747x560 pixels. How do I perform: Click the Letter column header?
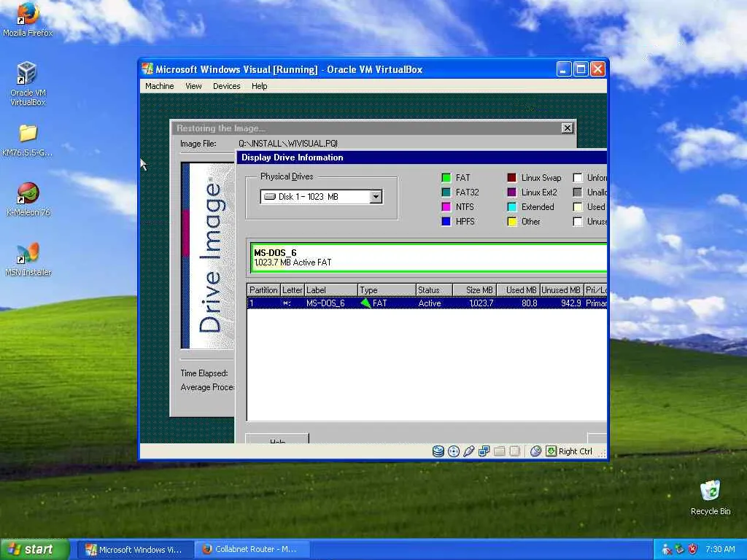[x=292, y=290]
